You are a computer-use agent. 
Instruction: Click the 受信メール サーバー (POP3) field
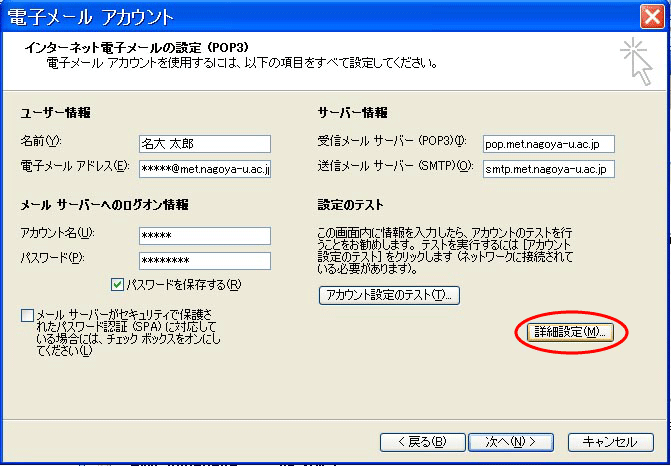point(549,144)
